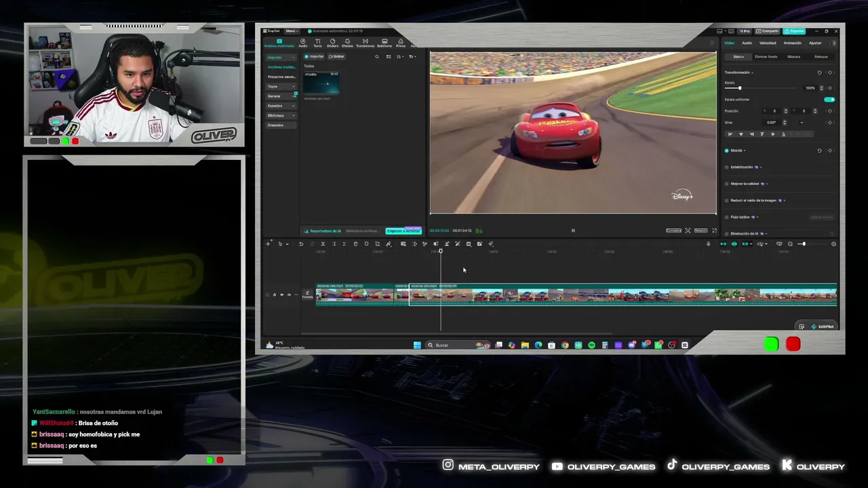Split the clip with the split tool icon
This screenshot has width=868, height=488.
(323, 244)
